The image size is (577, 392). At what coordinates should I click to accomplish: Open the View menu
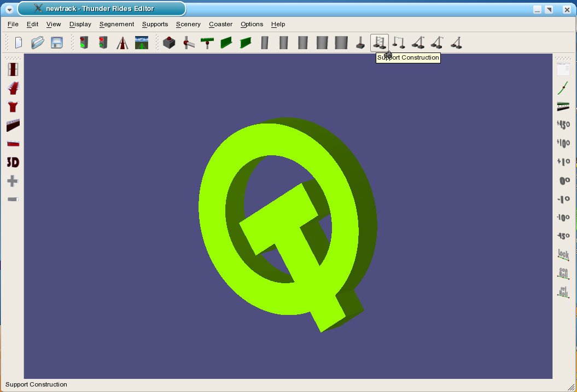click(x=54, y=24)
